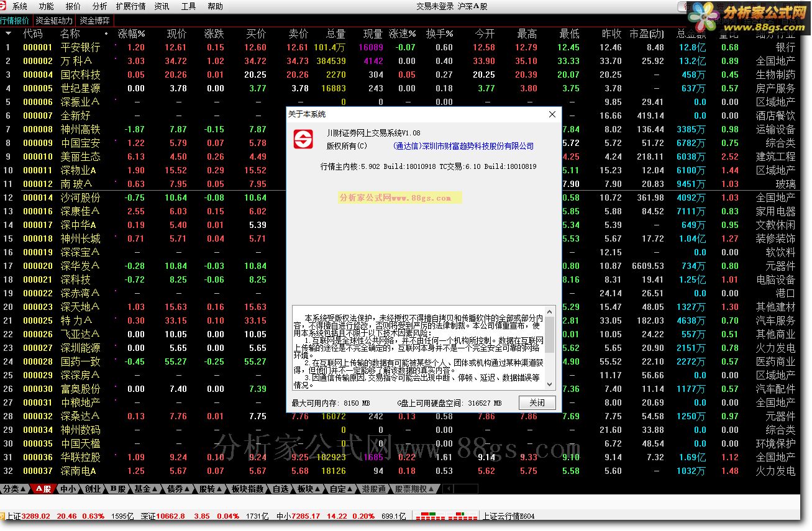The width and height of the screenshot is (812, 531).
Task: Click the disclaimer scrollbar thumb
Action: click(550, 335)
